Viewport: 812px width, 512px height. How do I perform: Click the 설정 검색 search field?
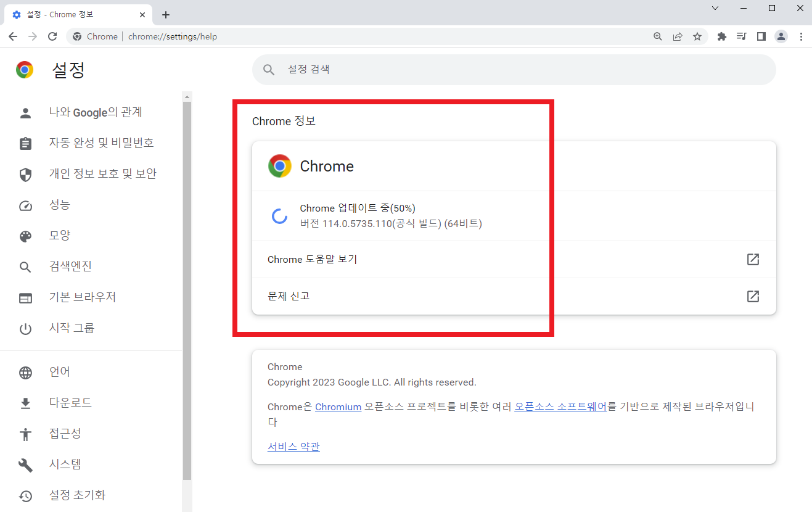point(514,70)
